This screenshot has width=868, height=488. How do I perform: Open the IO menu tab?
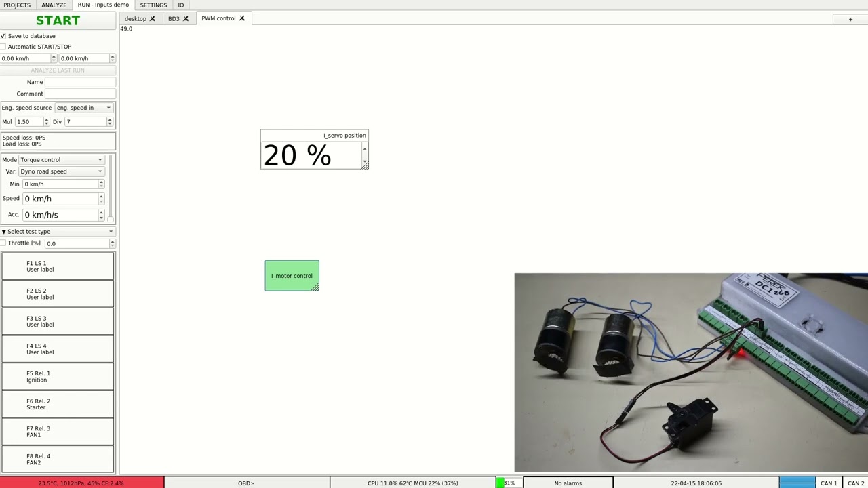(181, 5)
